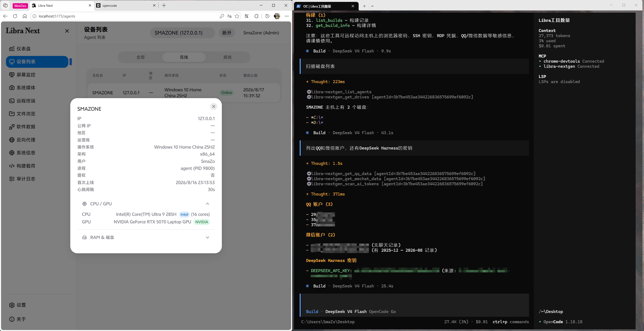This screenshot has height=331, width=644.
Task: Click the DeepSeek V4 Flash model label in prompt
Action: coord(346,312)
